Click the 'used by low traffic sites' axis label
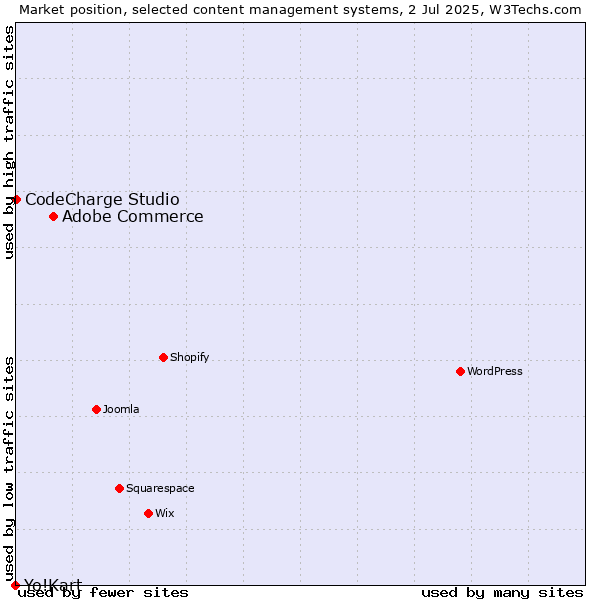 click(x=8, y=470)
